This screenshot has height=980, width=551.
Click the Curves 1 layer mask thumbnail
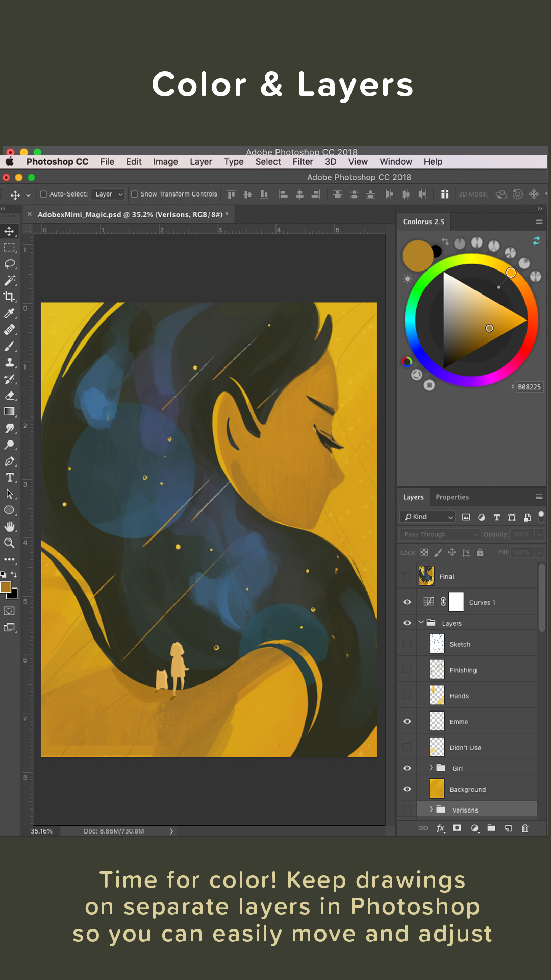(456, 602)
